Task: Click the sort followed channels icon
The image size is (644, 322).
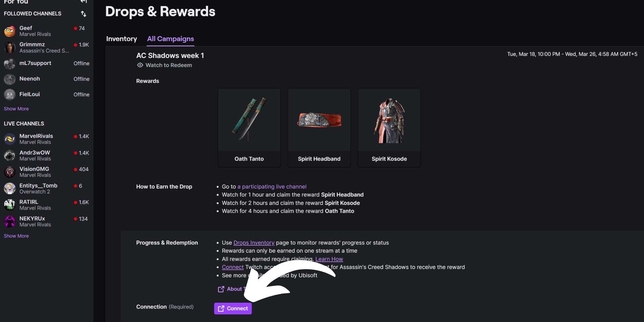Action: [84, 14]
